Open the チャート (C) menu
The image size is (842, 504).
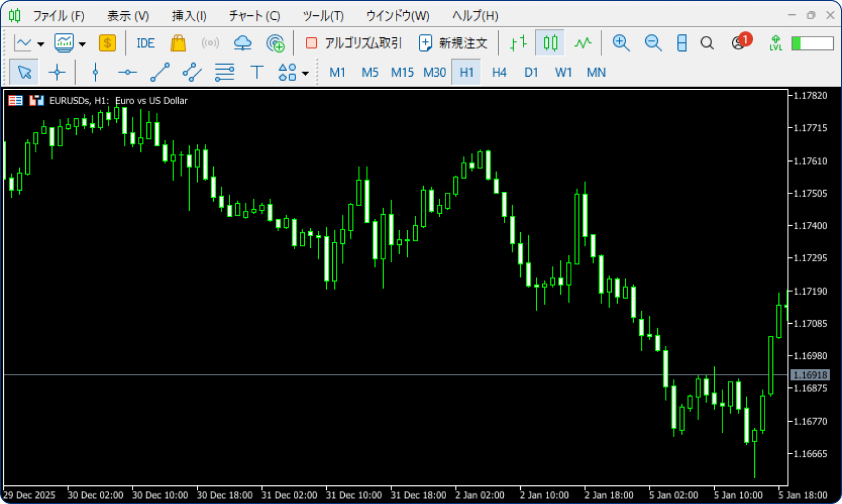pos(254,16)
